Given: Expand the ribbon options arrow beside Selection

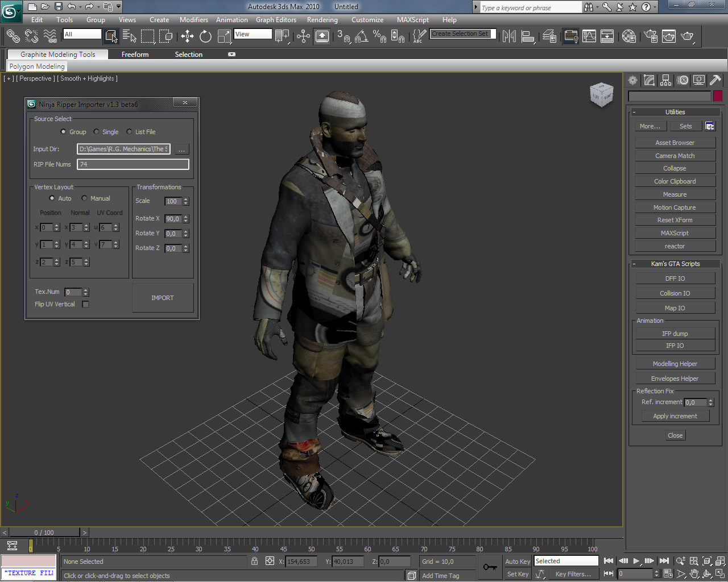Looking at the screenshot, I should pos(231,55).
